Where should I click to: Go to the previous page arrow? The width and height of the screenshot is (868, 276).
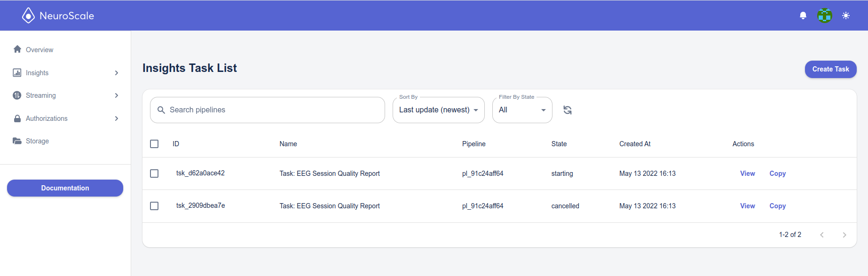pos(822,235)
